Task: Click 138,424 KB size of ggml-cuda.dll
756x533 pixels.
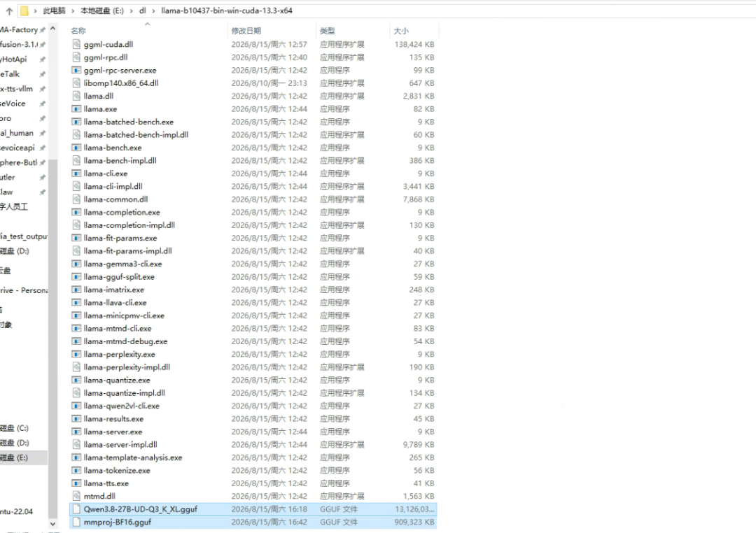Action: [x=414, y=44]
